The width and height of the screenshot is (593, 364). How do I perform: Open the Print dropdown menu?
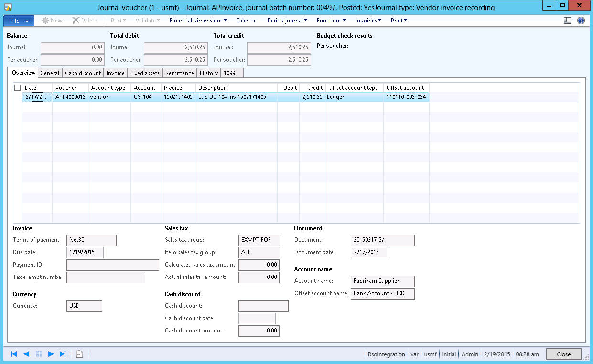[399, 21]
